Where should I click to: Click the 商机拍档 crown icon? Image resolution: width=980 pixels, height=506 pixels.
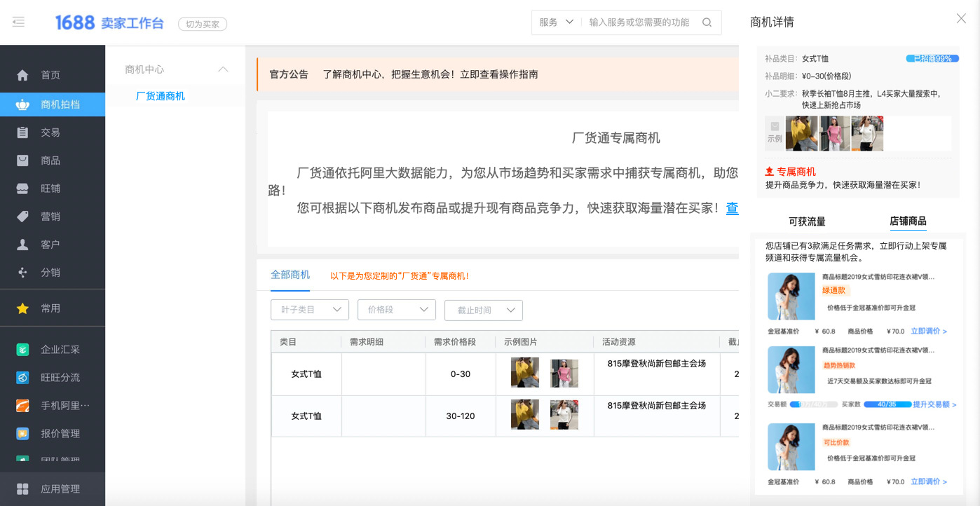tap(22, 104)
